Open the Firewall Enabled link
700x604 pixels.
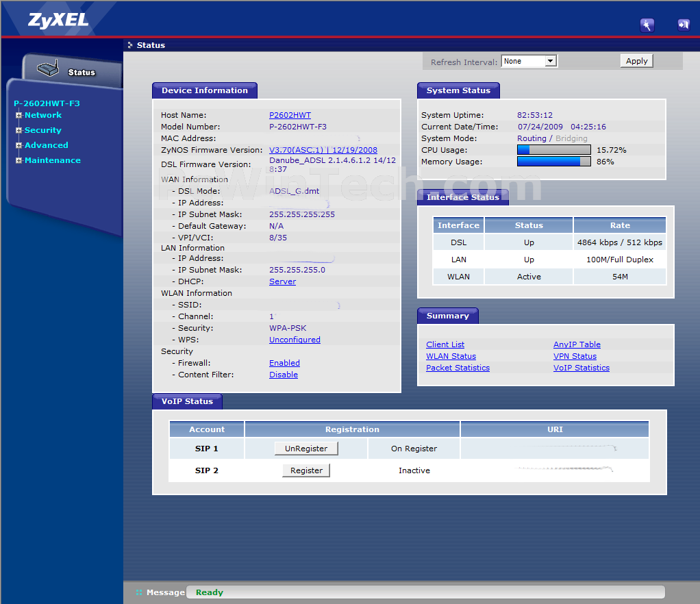pyautogui.click(x=284, y=363)
